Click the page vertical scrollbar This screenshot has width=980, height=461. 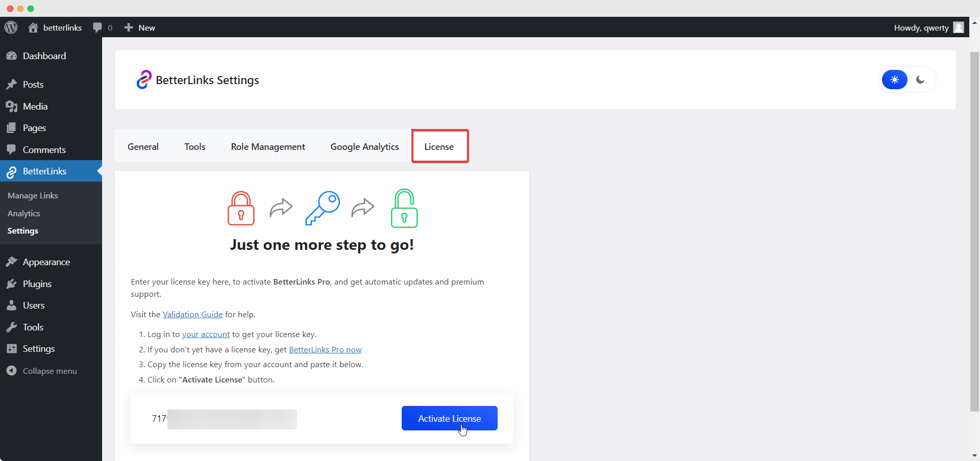click(974, 232)
